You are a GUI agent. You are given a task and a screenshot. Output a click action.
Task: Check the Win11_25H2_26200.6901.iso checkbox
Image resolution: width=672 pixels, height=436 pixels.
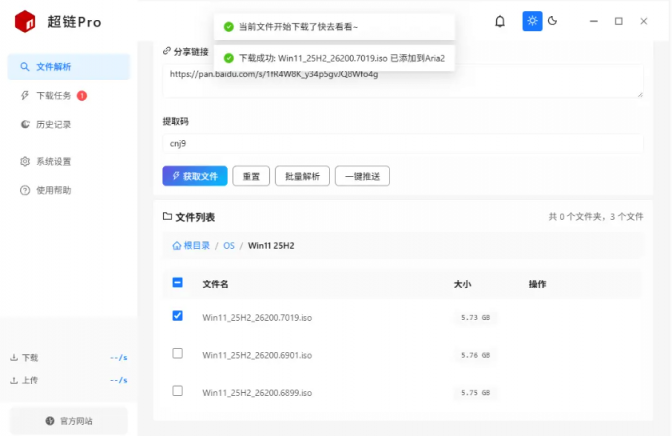[x=178, y=353]
